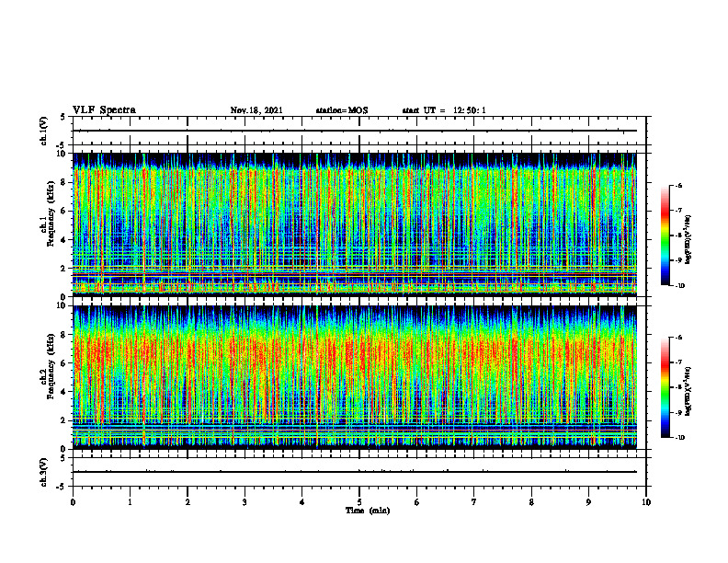Click the "8" kHz tick on ch.2 frequency axis
728x563 pixels.
63,335
